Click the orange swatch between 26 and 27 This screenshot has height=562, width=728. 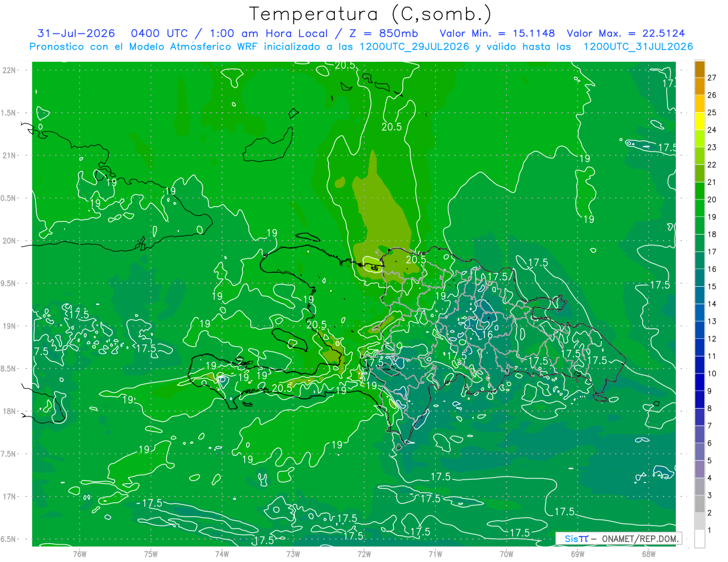point(699,87)
